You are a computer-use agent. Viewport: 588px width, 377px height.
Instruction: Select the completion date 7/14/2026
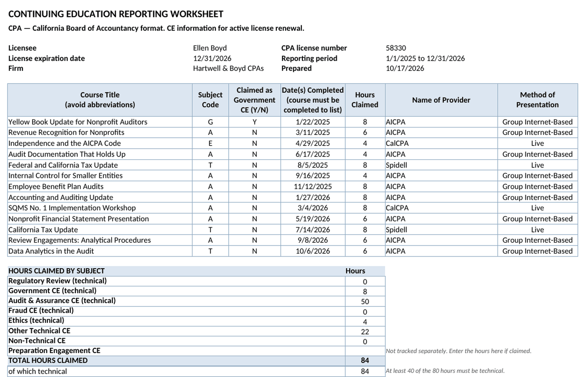(313, 230)
